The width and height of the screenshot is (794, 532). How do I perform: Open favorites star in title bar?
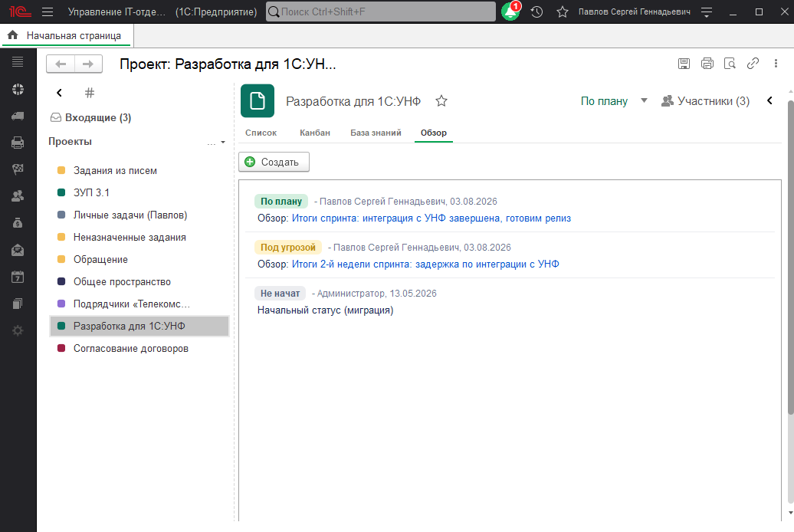pos(562,11)
